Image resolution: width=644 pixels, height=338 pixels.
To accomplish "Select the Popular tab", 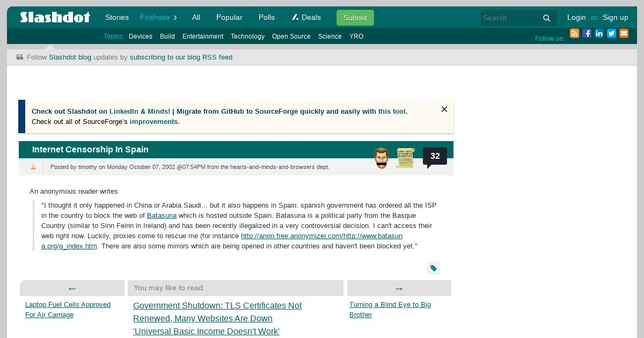I will (229, 17).
